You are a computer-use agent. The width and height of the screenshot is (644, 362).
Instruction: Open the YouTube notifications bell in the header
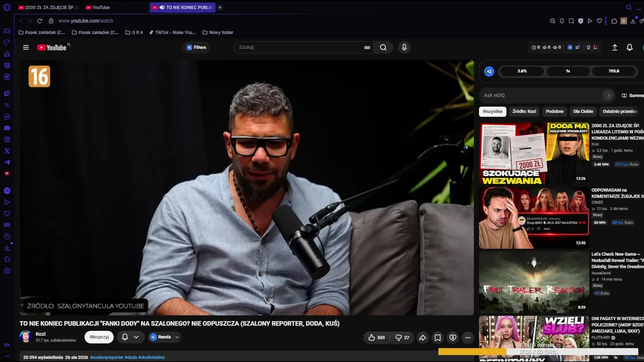pos(629,47)
